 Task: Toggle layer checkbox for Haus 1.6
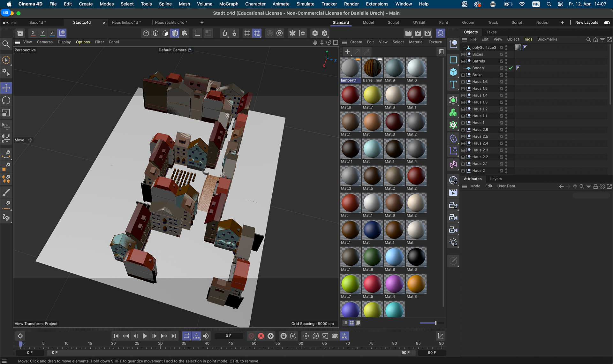tap(501, 82)
